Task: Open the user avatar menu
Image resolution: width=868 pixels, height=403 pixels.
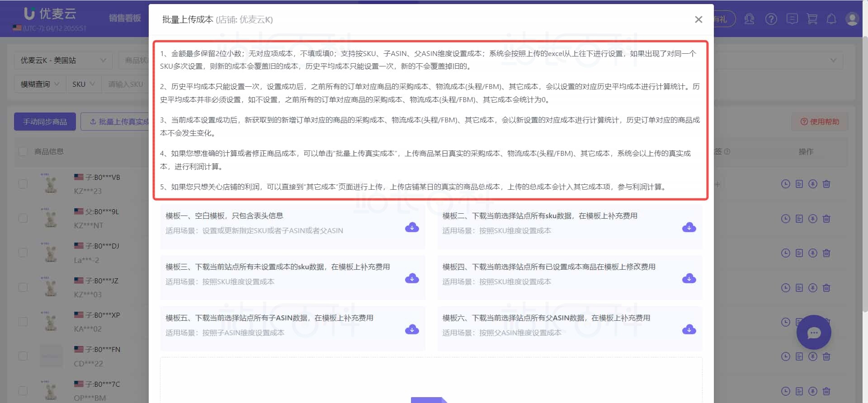Action: click(852, 19)
